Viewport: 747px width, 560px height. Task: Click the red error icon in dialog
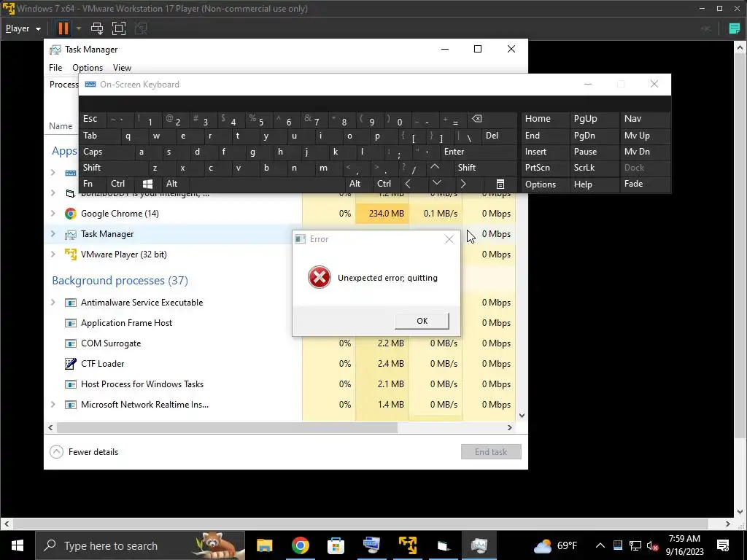click(x=320, y=277)
